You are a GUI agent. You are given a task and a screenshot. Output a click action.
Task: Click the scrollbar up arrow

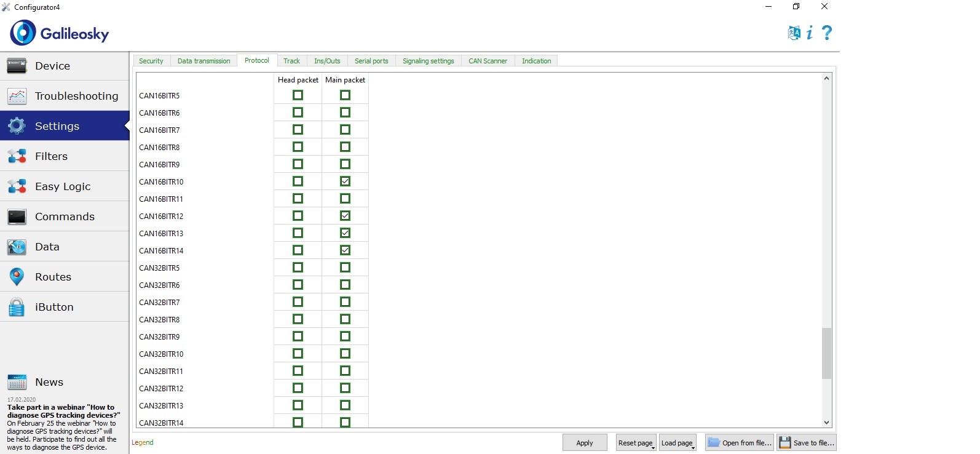[x=826, y=78]
